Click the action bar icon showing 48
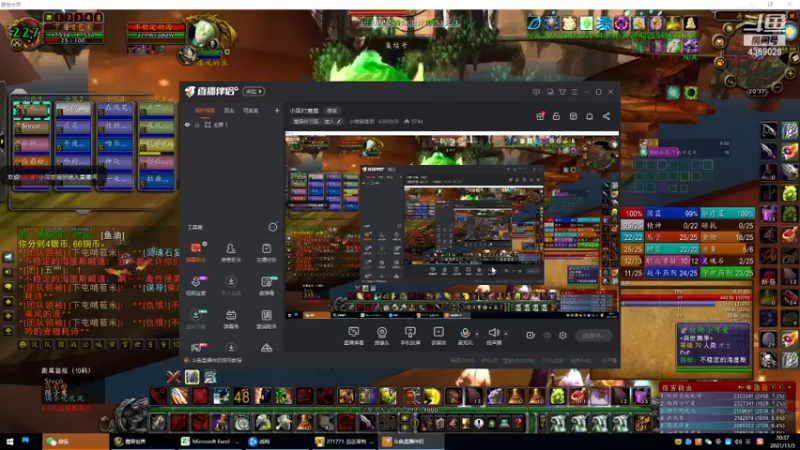 [242, 396]
